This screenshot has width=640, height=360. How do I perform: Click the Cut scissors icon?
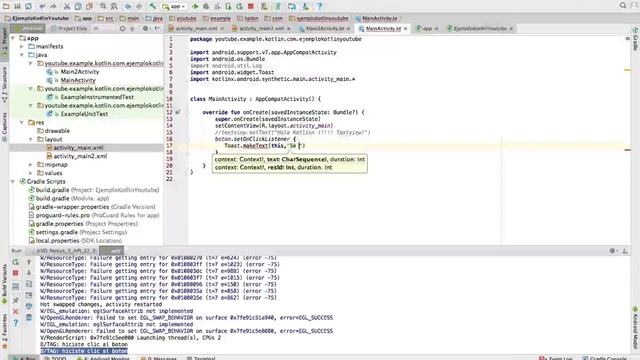point(67,6)
